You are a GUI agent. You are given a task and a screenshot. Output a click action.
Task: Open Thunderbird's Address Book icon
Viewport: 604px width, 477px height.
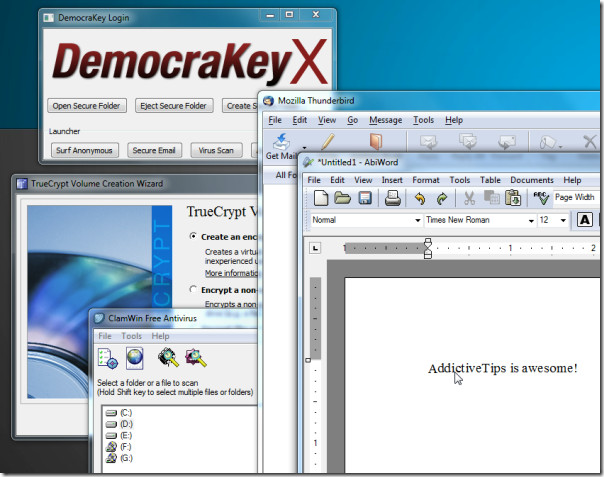point(376,142)
